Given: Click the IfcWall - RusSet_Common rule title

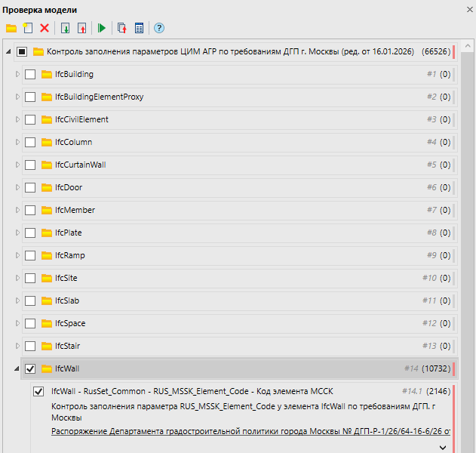Looking at the screenshot, I should (192, 391).
